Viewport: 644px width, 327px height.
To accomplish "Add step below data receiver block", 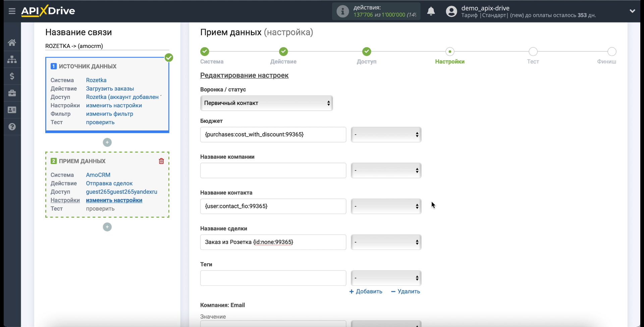I will [107, 227].
